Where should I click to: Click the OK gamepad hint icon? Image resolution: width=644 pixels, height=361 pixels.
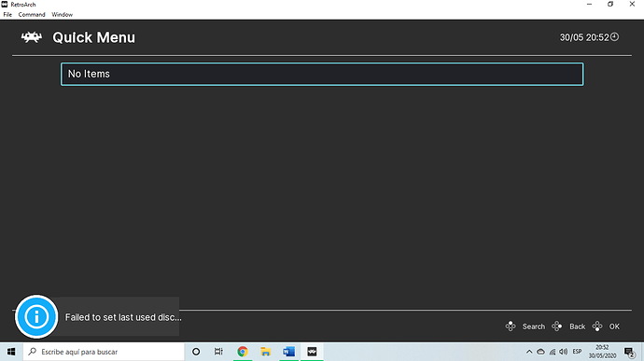coord(597,326)
